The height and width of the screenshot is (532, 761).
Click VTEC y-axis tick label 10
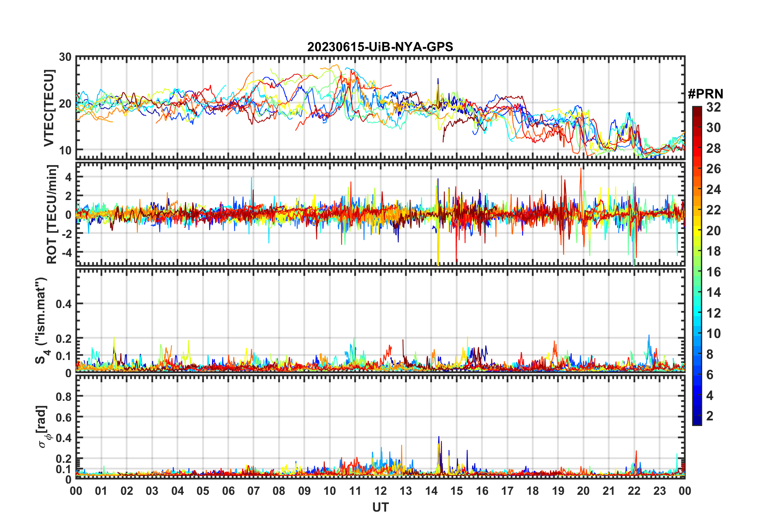click(65, 150)
